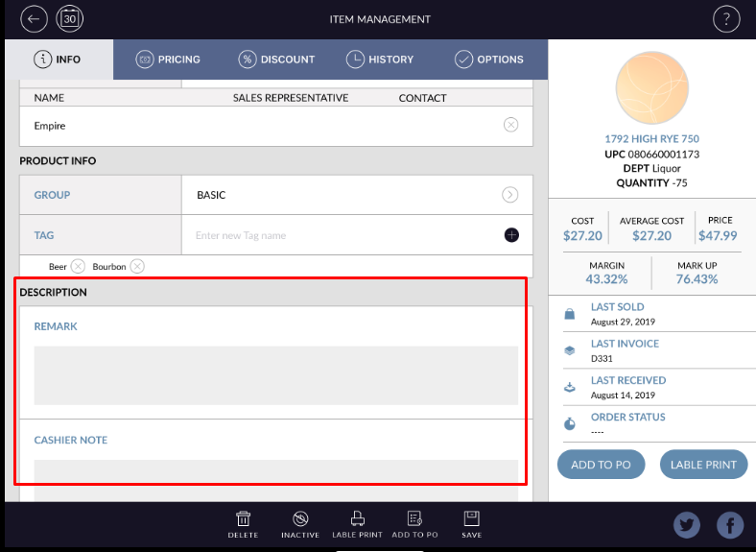The height and width of the screenshot is (552, 756).
Task: Open the help question mark icon
Action: click(726, 18)
